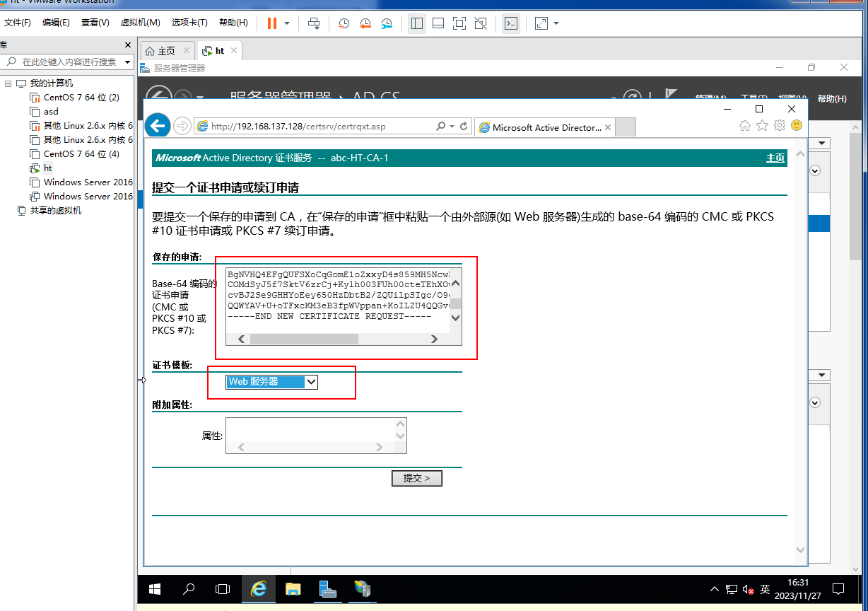Viewport: 868px width, 611px height.
Task: Click the page scrollbar down arrow in IE
Action: pyautogui.click(x=801, y=549)
